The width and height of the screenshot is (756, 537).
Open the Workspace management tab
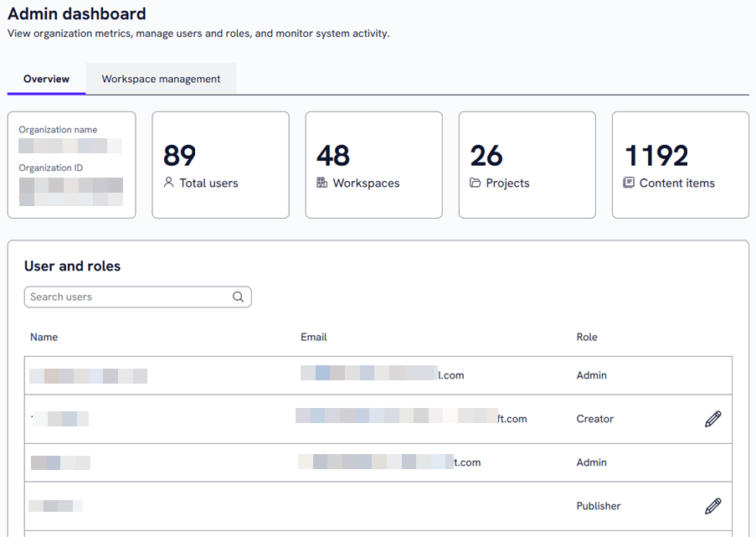pos(161,79)
